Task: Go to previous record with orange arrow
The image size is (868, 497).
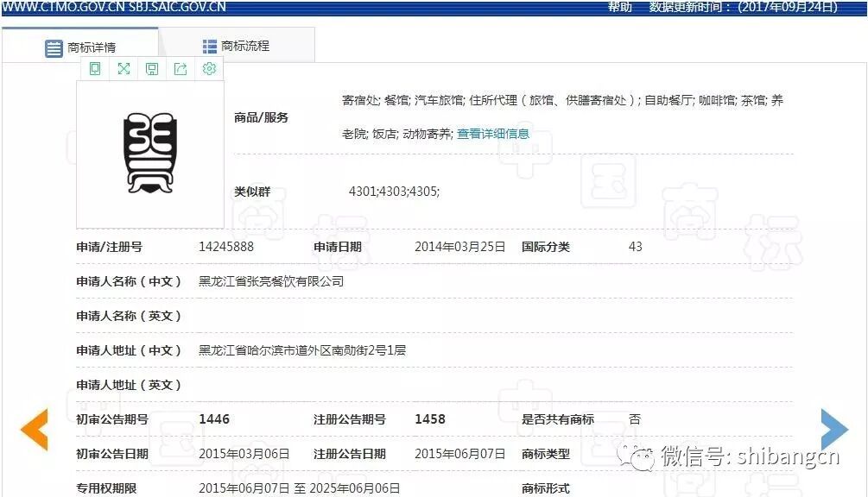Action: pos(35,430)
